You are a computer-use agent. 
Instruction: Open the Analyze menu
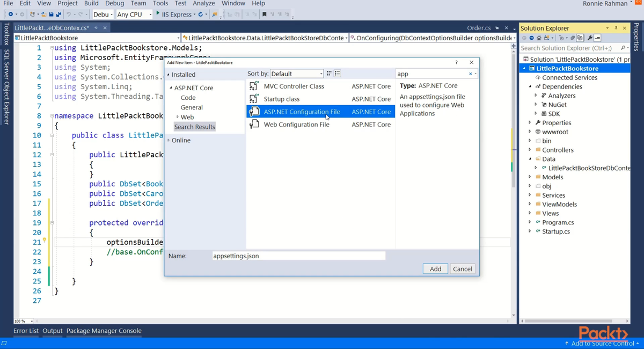[x=204, y=3]
